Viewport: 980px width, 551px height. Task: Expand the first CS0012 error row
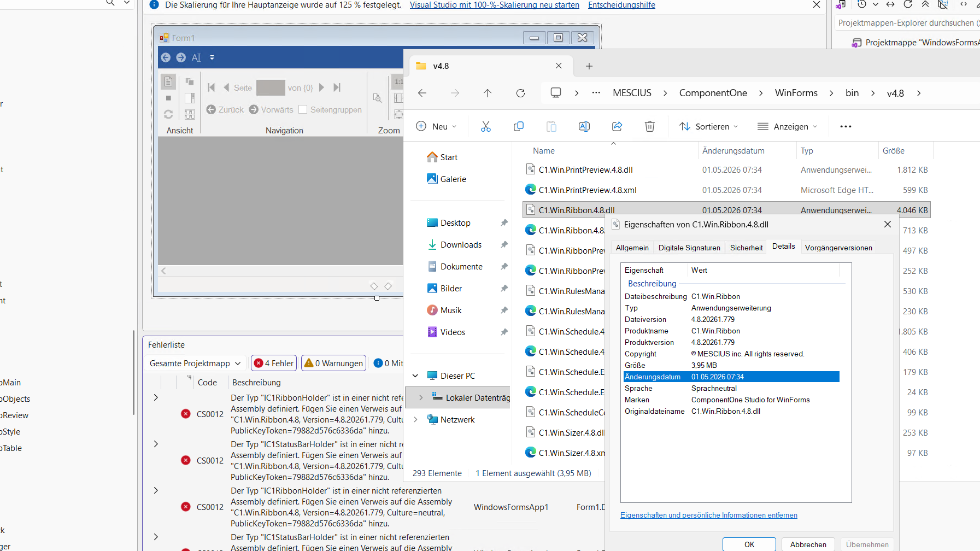coord(156,397)
